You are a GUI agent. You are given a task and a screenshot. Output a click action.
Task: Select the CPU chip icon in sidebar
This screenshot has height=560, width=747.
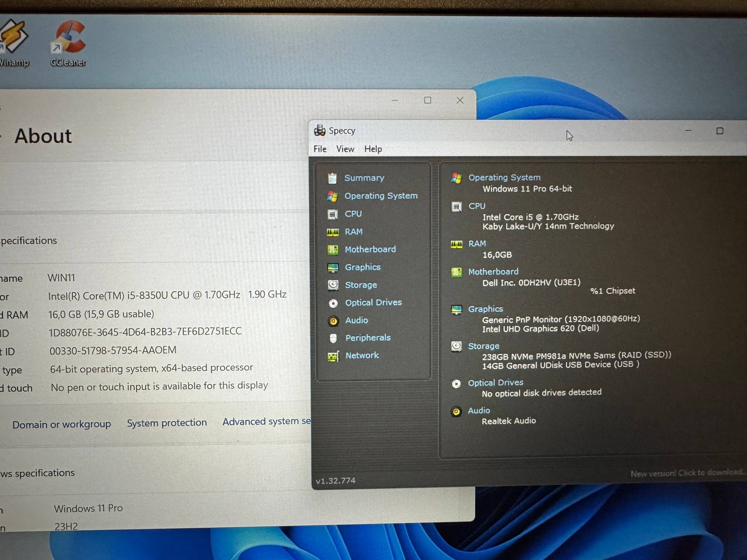click(x=332, y=214)
